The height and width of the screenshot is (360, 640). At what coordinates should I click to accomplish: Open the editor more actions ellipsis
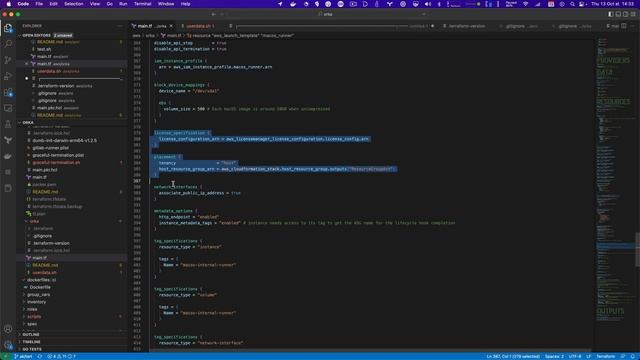tap(632, 26)
